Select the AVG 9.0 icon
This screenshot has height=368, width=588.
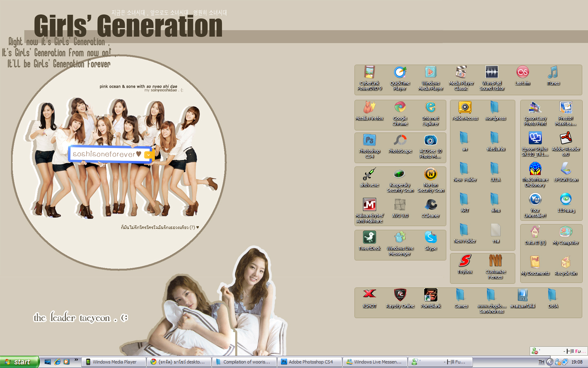[400, 208]
